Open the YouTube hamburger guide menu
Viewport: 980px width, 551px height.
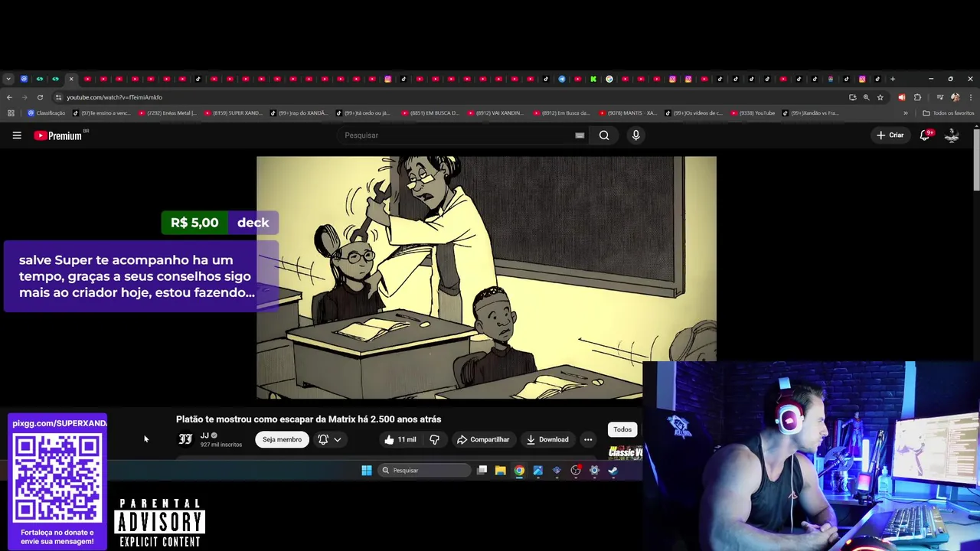pos(17,135)
